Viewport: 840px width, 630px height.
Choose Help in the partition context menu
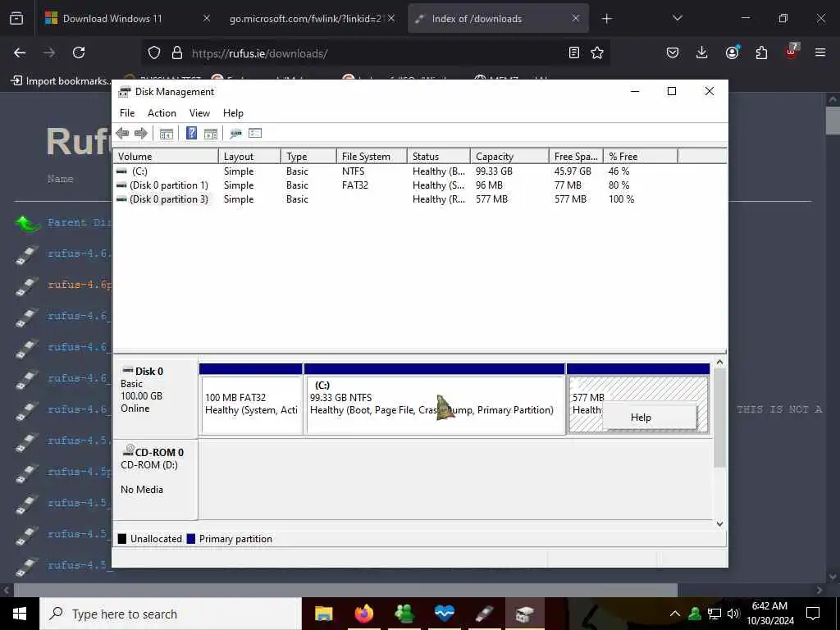(x=650, y=418)
